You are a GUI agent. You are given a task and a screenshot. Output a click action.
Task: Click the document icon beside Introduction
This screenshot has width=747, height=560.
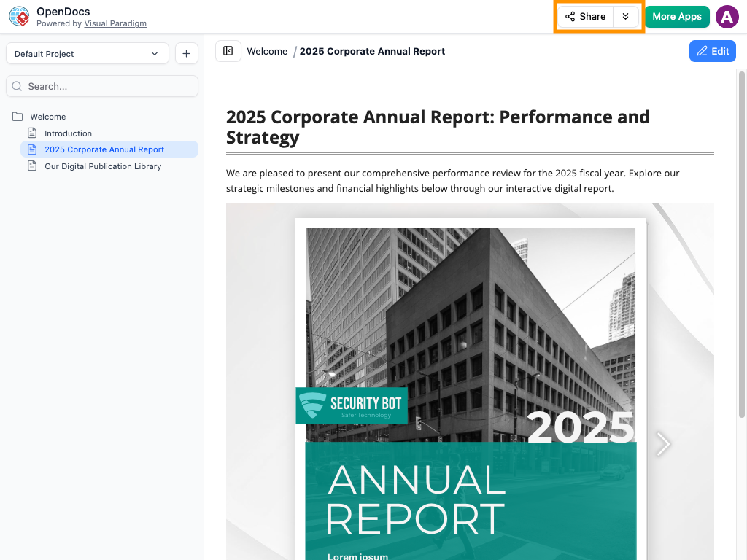32,133
